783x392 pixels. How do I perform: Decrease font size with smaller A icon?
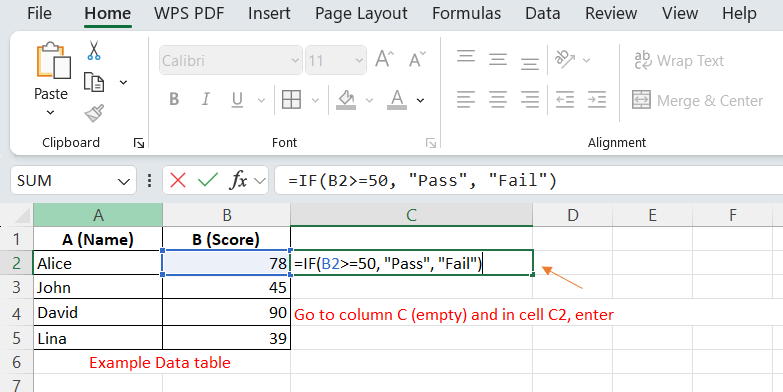point(417,59)
